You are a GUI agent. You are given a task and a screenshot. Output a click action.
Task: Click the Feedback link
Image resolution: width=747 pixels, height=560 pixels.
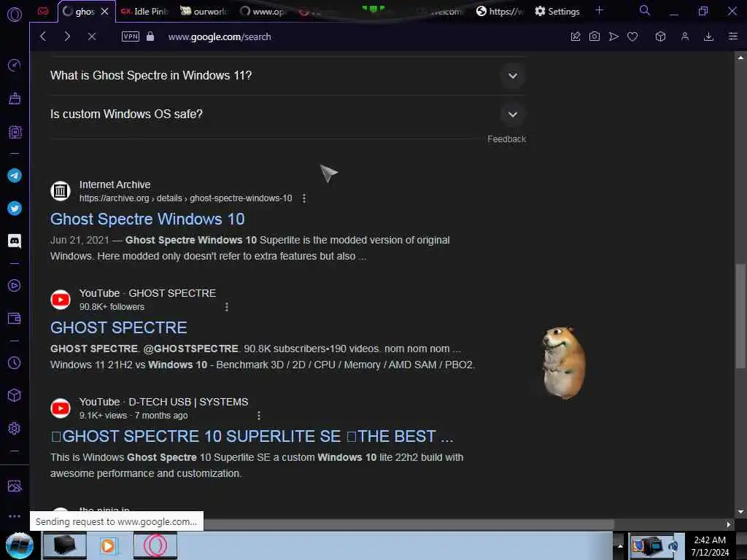click(x=506, y=139)
